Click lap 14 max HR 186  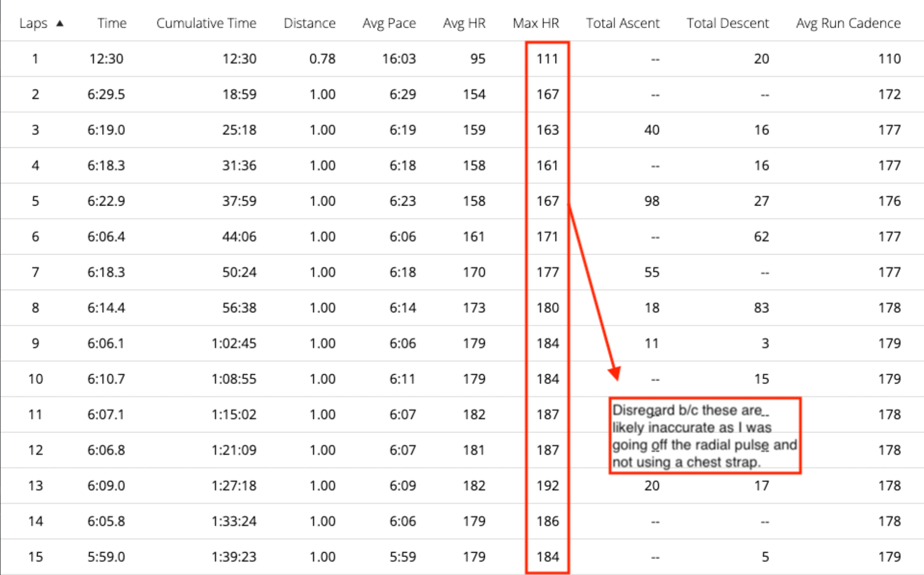coord(547,521)
